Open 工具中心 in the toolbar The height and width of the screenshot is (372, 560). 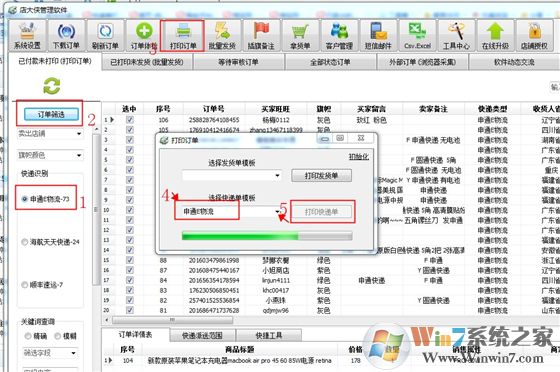[456, 35]
